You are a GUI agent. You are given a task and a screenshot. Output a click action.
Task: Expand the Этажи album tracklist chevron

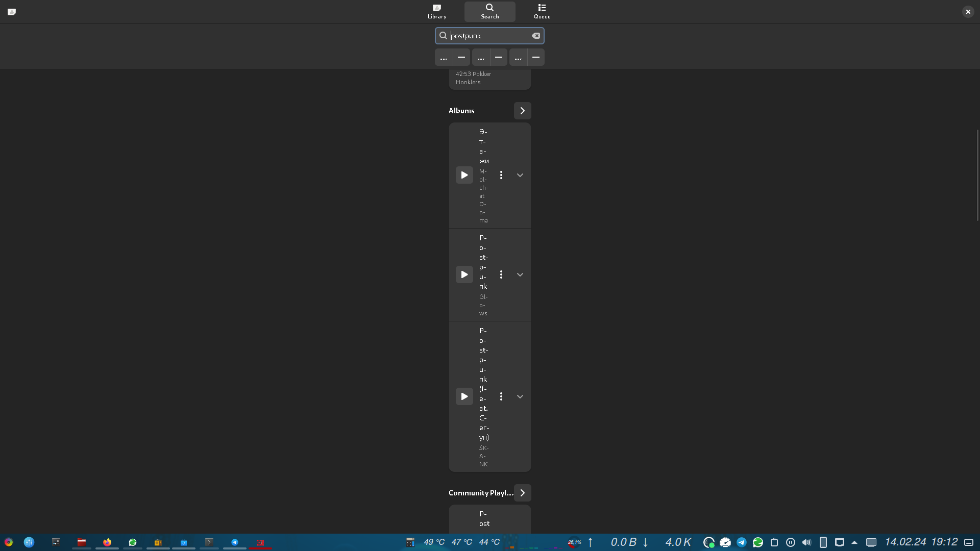(x=520, y=175)
